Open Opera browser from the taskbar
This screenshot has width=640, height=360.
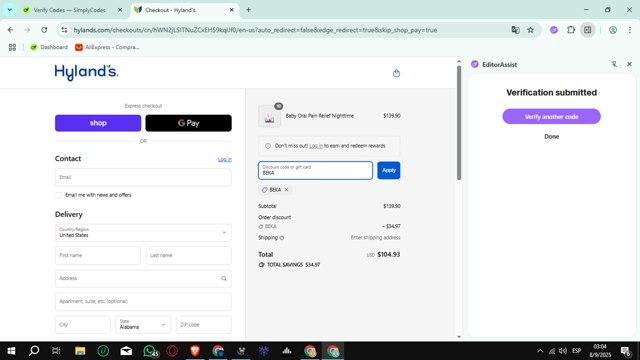(172, 351)
